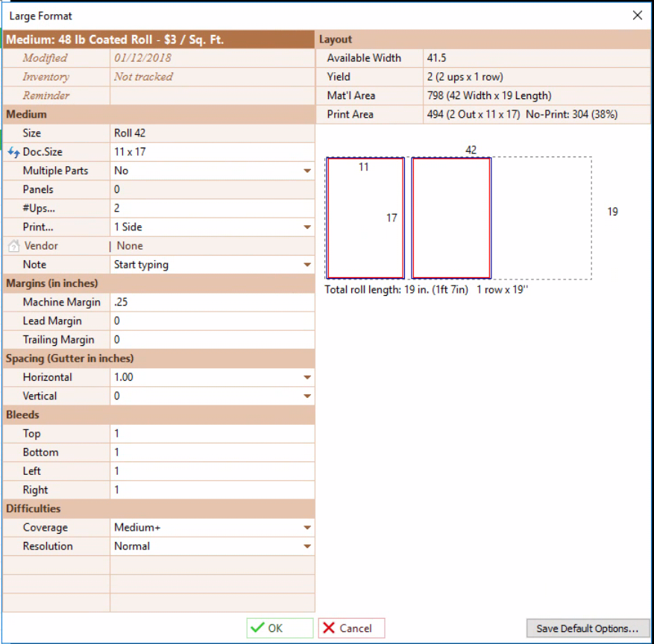The height and width of the screenshot is (644, 654).
Task: Expand the Resolution dropdown
Action: tap(306, 546)
